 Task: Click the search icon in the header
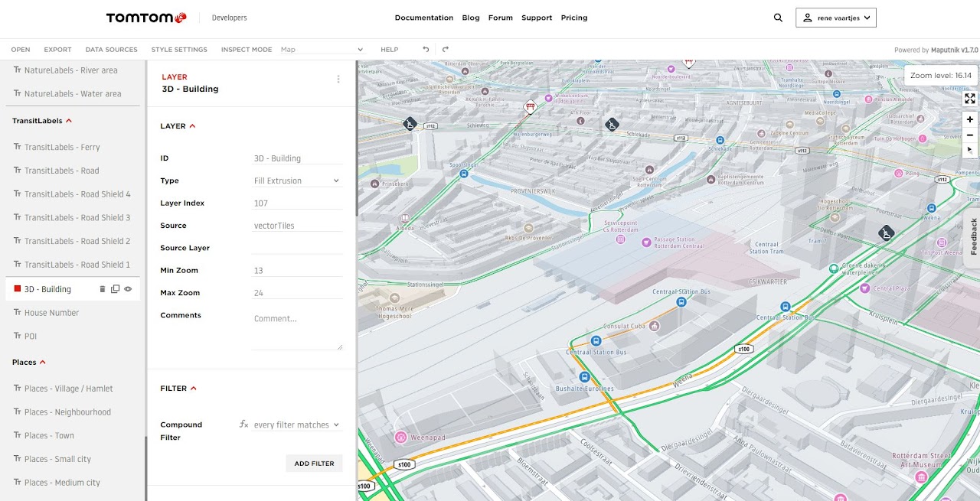click(x=778, y=17)
